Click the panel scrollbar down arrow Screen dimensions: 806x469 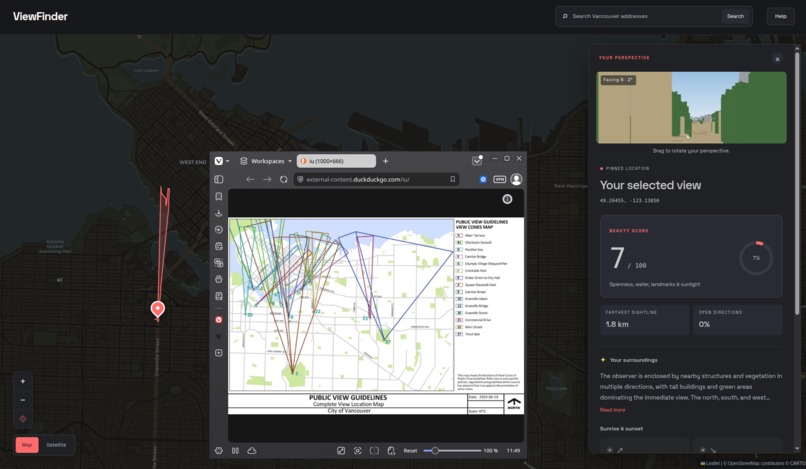click(x=797, y=447)
